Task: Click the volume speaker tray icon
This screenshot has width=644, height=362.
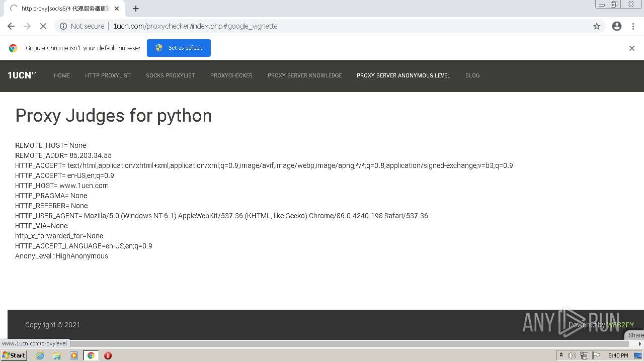Action: click(572, 355)
